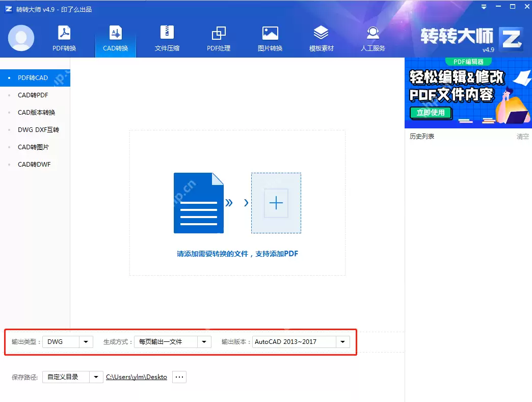Click the user avatar icon
The height and width of the screenshot is (402, 532).
(21, 38)
